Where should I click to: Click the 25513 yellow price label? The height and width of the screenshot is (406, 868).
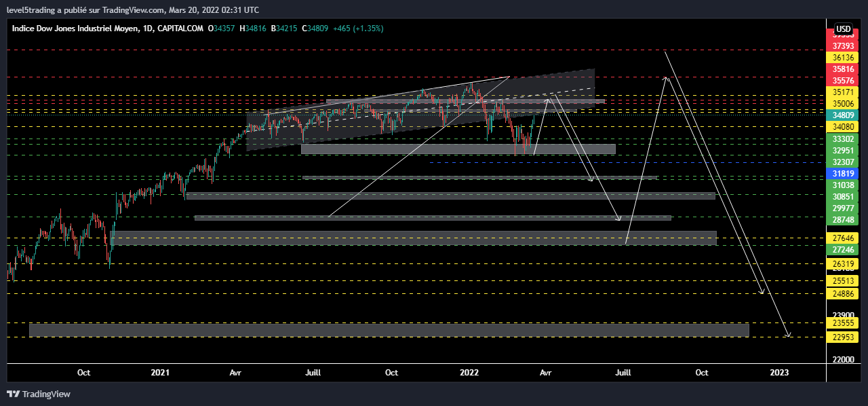pyautogui.click(x=844, y=281)
